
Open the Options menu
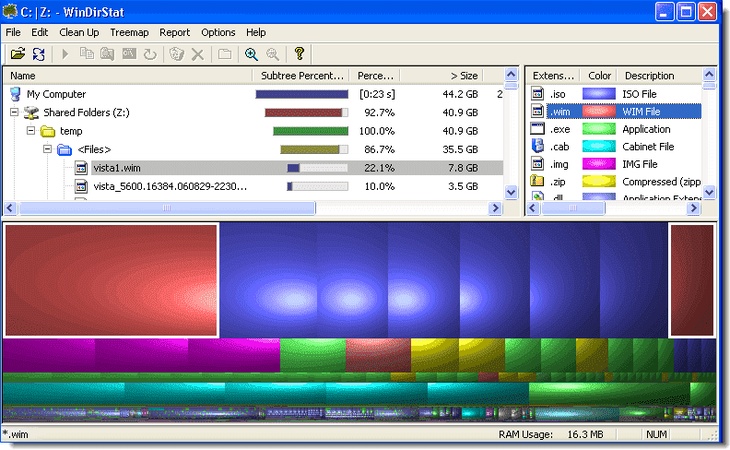tap(218, 33)
